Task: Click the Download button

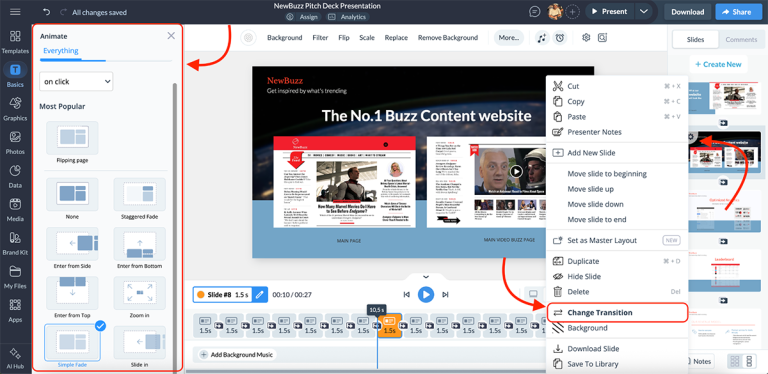Action: [x=688, y=12]
